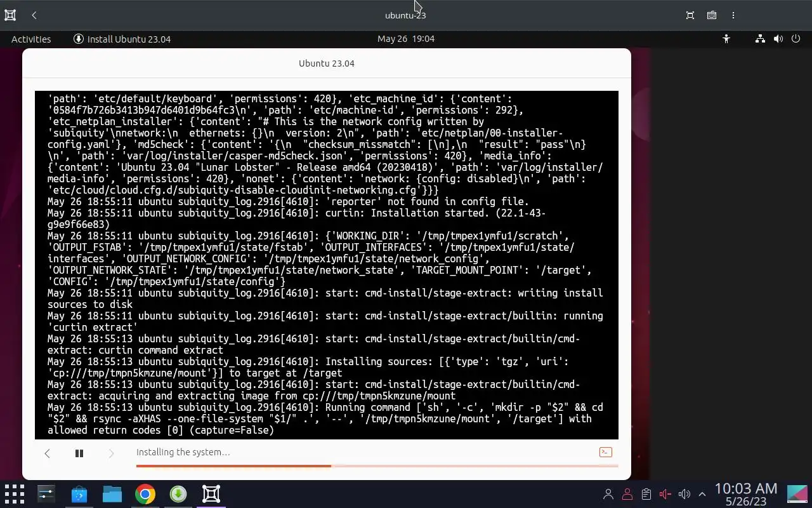Screen dimensions: 812x508
Task: Open the Activities overview
Action: tap(31, 39)
